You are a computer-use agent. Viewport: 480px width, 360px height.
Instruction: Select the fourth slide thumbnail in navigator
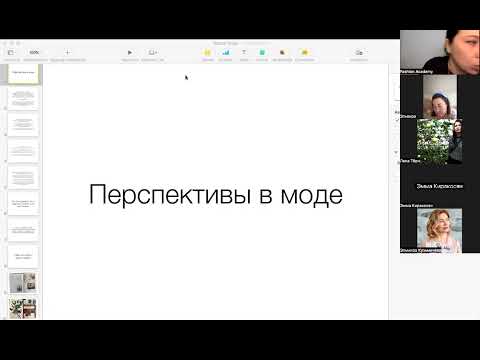[x=23, y=151]
